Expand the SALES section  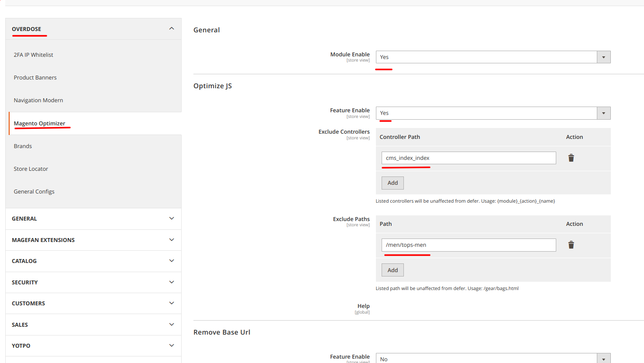tap(93, 325)
